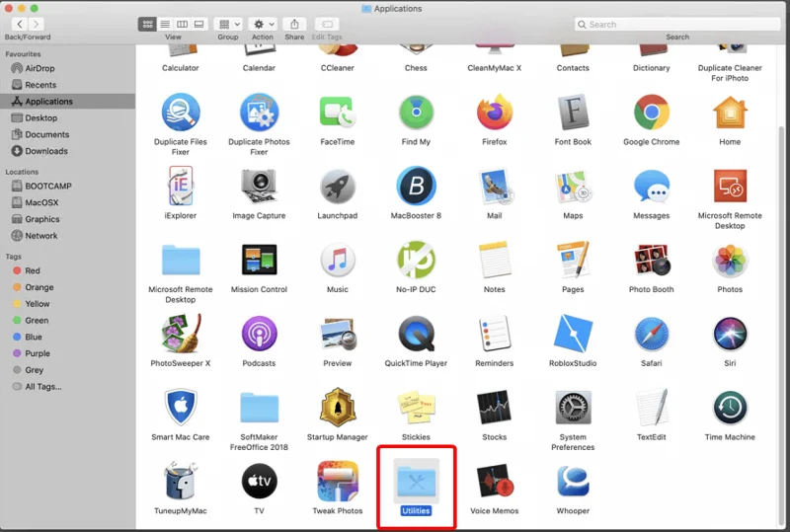Open System Preferences gear icon

[573, 407]
